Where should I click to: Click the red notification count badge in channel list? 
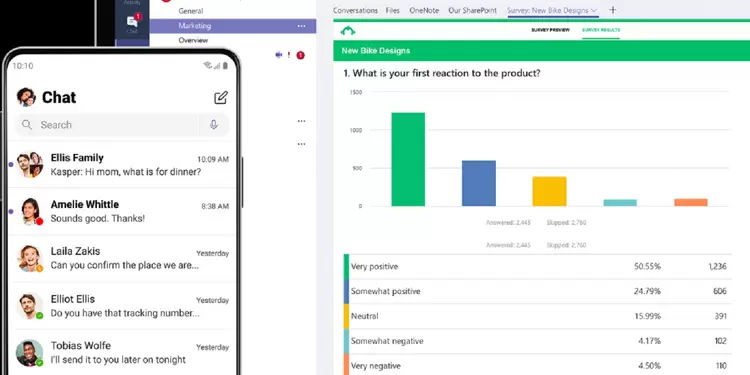(300, 55)
